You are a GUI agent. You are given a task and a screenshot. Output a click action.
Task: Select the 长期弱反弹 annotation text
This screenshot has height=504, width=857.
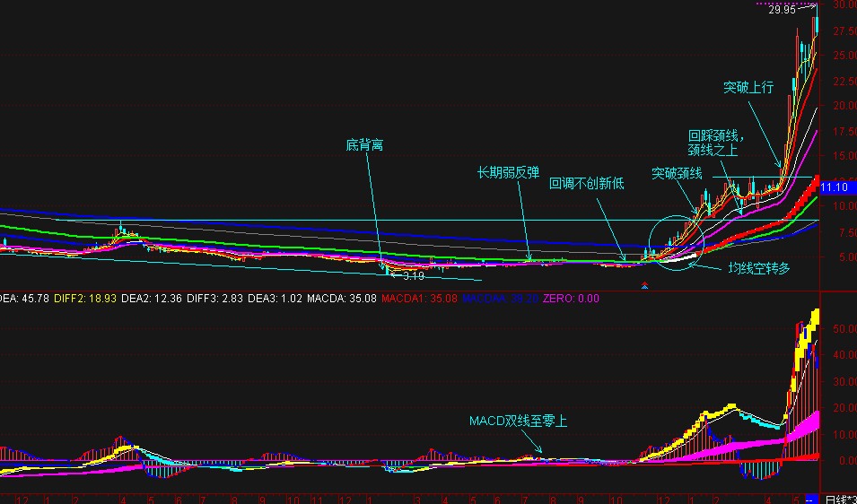click(508, 170)
